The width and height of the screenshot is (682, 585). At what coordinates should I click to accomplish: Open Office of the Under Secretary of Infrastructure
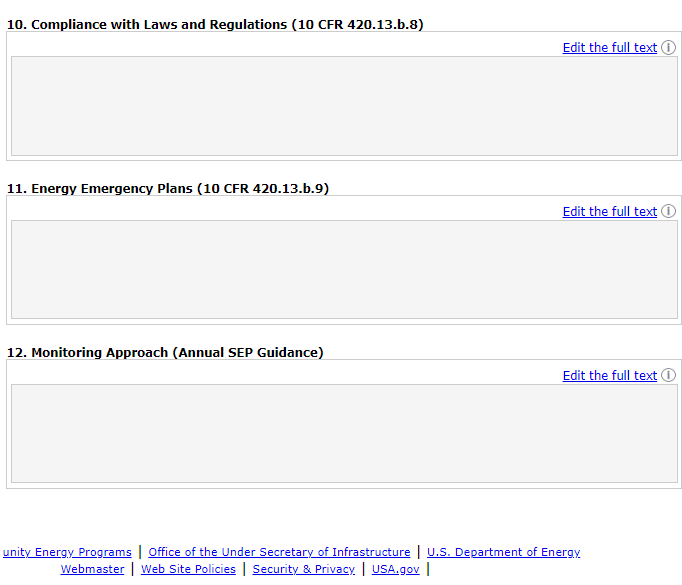279,552
